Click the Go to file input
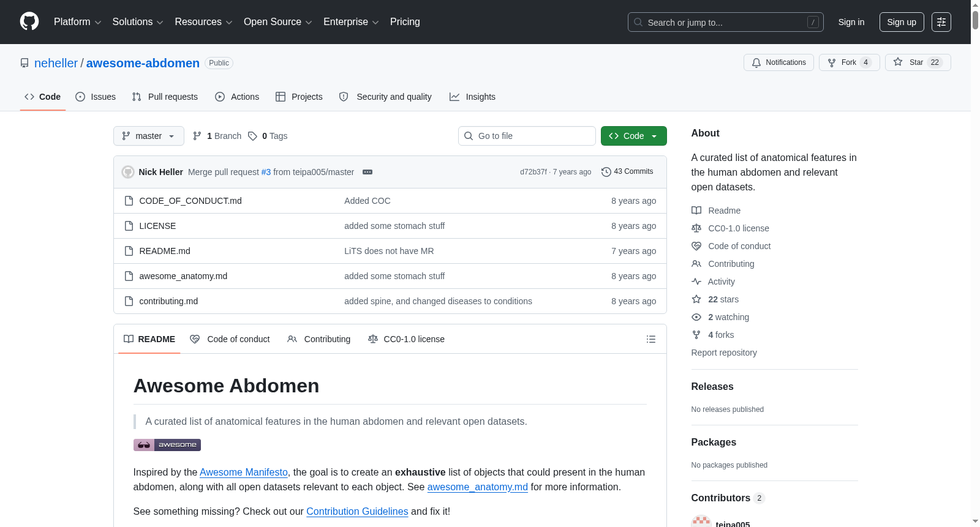980x527 pixels. pos(527,136)
